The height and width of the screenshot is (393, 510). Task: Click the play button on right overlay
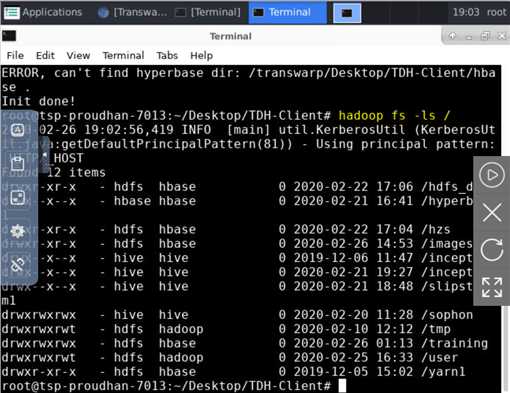[x=492, y=175]
